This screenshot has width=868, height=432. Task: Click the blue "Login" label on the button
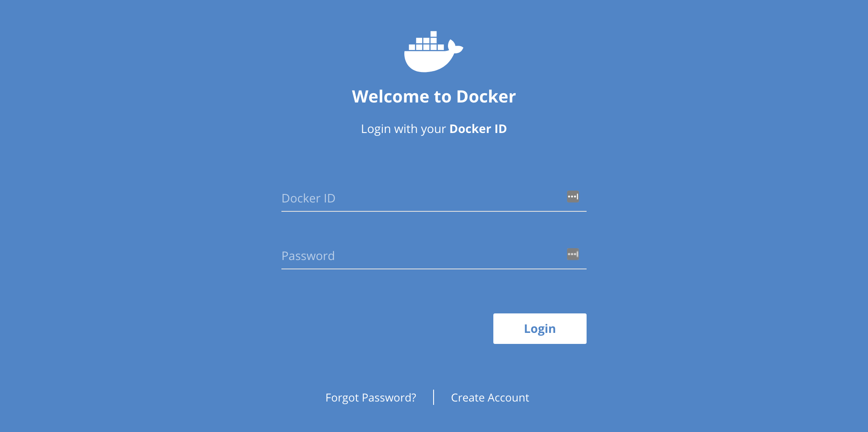540,329
